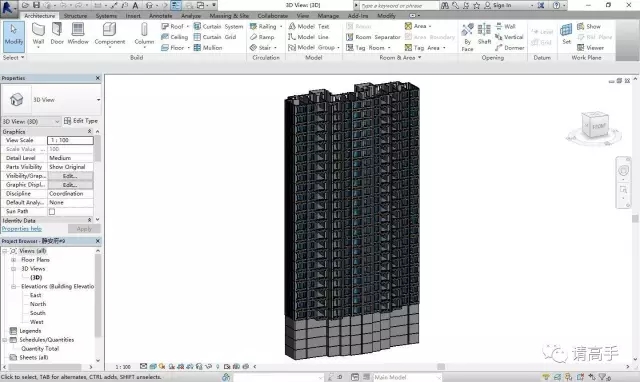Click the View Scale input field

(70, 140)
